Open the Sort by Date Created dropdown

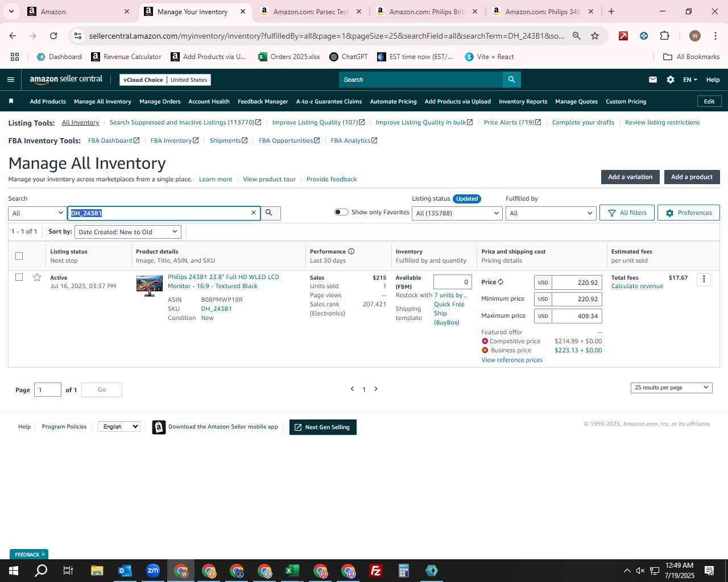click(x=128, y=232)
